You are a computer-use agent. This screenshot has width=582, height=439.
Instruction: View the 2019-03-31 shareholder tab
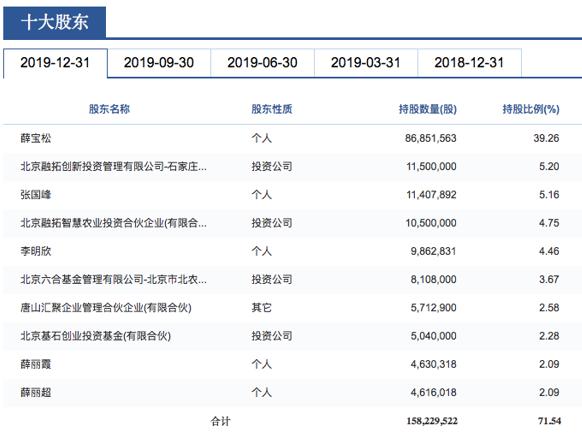[x=366, y=63]
